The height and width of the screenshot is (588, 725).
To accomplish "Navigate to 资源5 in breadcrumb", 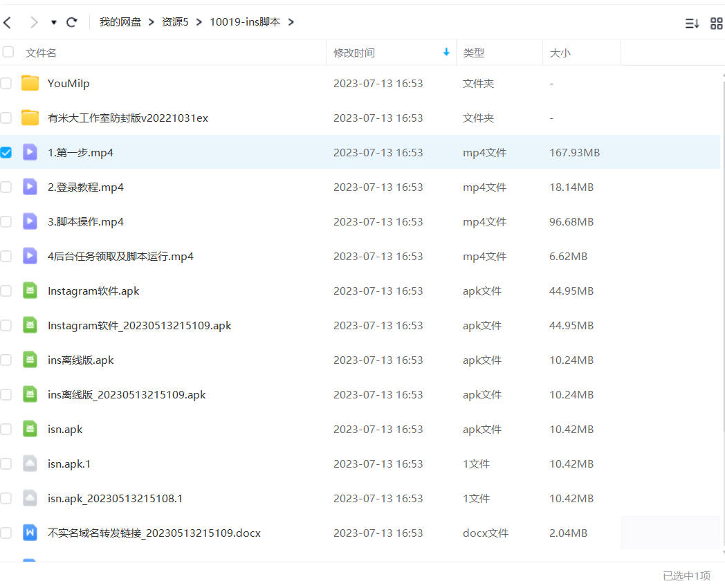I will (x=175, y=22).
